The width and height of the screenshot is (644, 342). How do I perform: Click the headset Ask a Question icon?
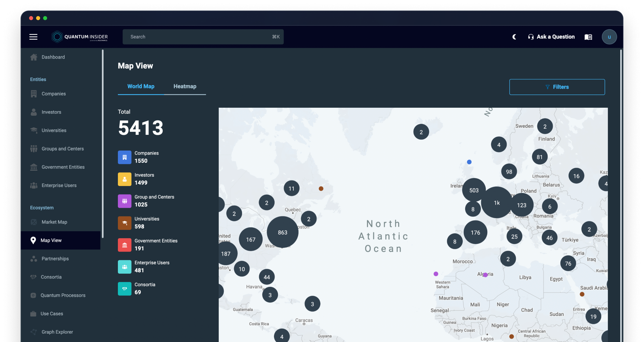click(x=531, y=37)
